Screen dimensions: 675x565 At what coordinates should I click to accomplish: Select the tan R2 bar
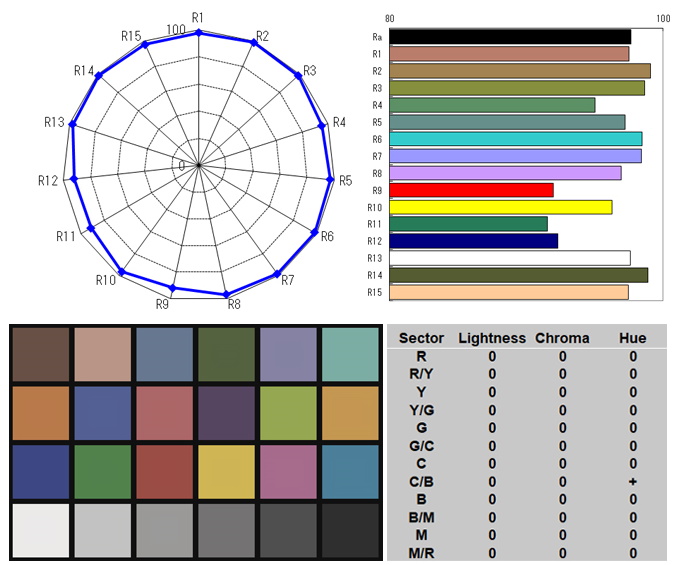(520, 71)
